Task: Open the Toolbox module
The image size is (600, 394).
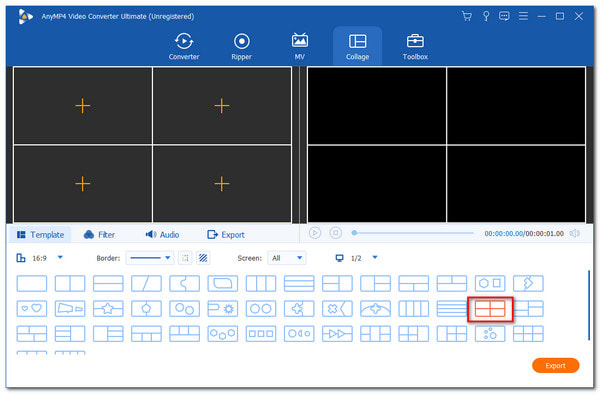Action: tap(415, 47)
